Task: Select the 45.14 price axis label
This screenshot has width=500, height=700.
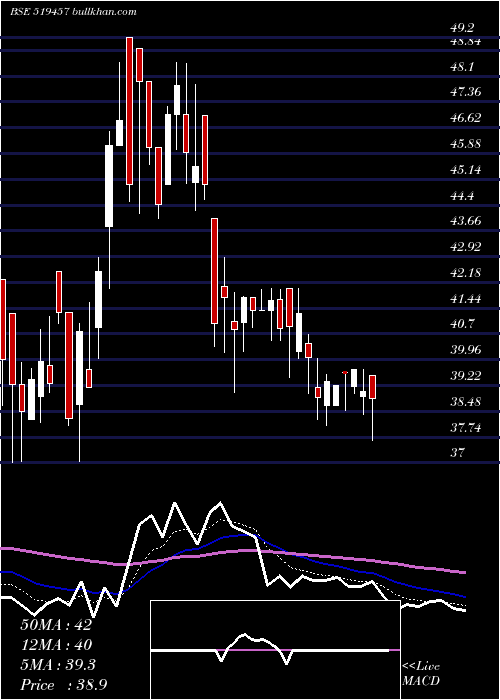Action: [466, 170]
